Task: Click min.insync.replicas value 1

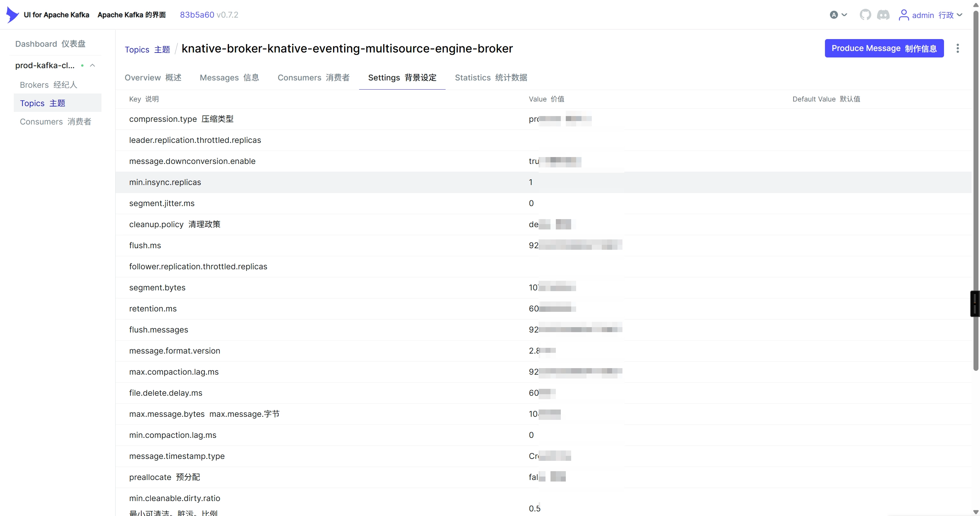Action: tap(531, 182)
